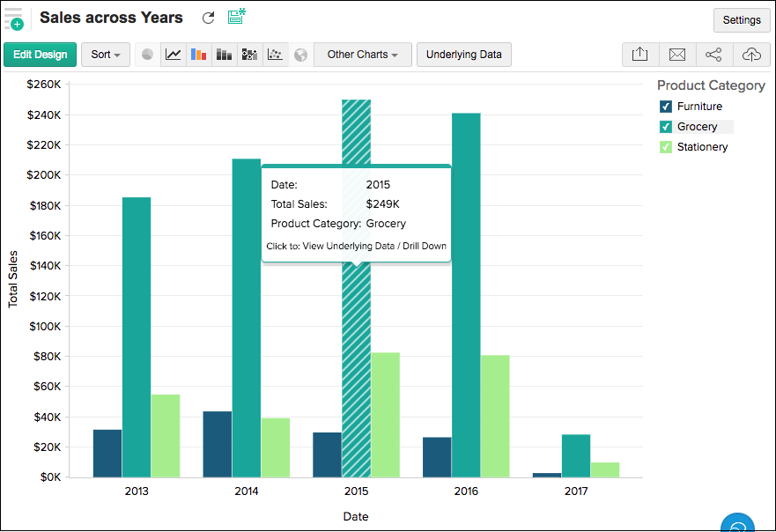The width and height of the screenshot is (776, 532).
Task: Toggle the Grocery legend checkbox
Action: pos(666,127)
